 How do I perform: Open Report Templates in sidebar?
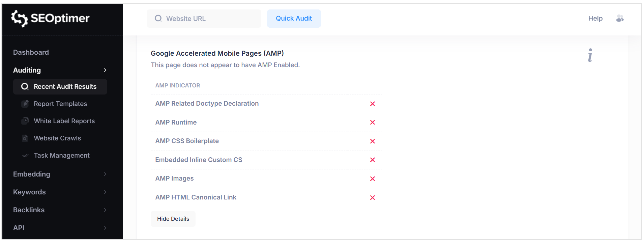(60, 104)
